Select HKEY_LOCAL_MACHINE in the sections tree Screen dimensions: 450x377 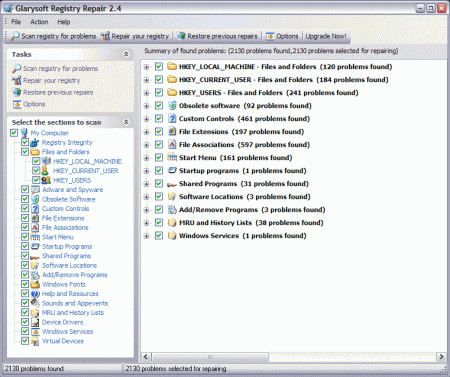(87, 161)
